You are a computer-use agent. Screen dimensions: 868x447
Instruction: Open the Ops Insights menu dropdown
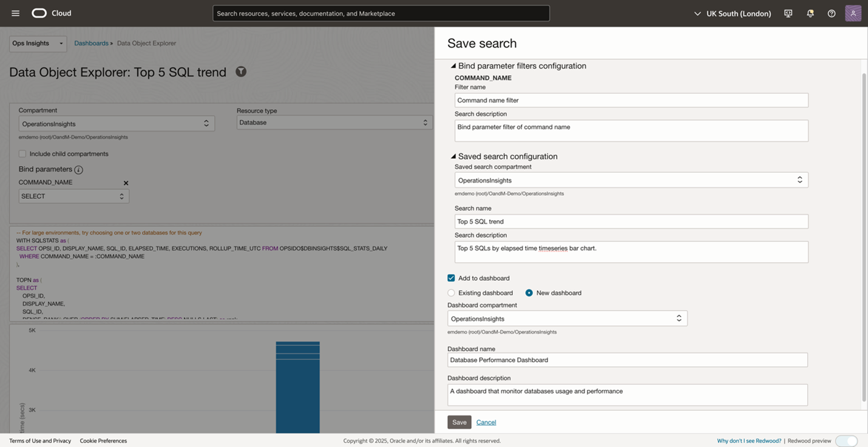[x=38, y=44]
